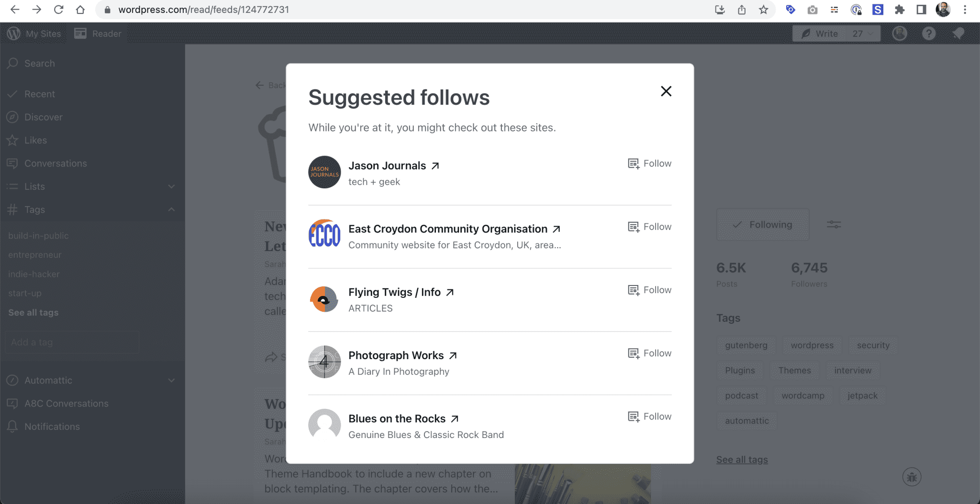Follow East Croydon Community Organisation
The image size is (980, 504).
pos(649,227)
